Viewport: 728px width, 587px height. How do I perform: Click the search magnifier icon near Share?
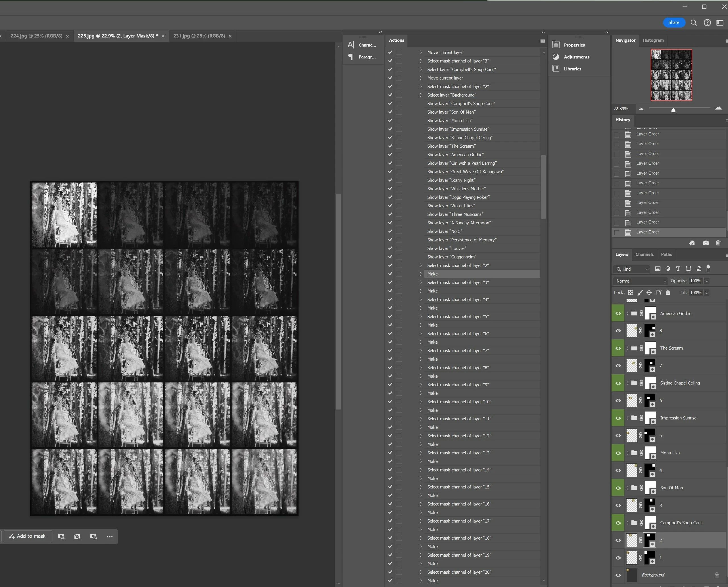694,23
